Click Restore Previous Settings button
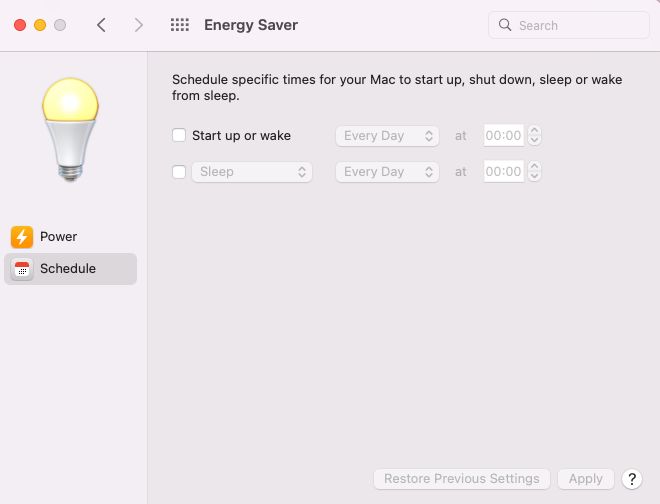 (x=462, y=479)
